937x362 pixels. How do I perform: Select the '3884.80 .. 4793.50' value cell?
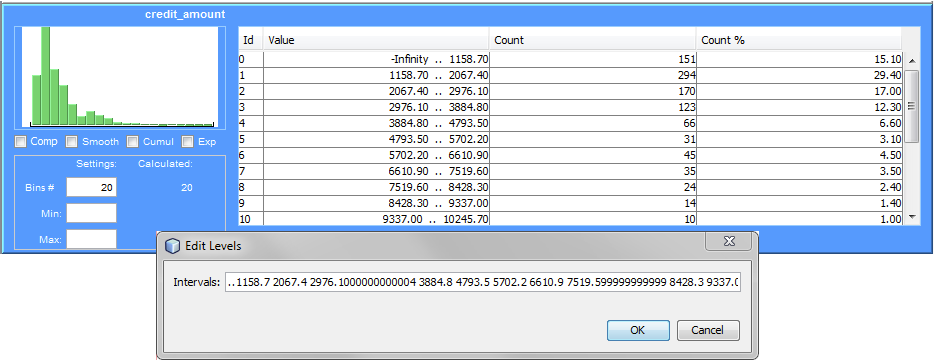tap(376, 123)
